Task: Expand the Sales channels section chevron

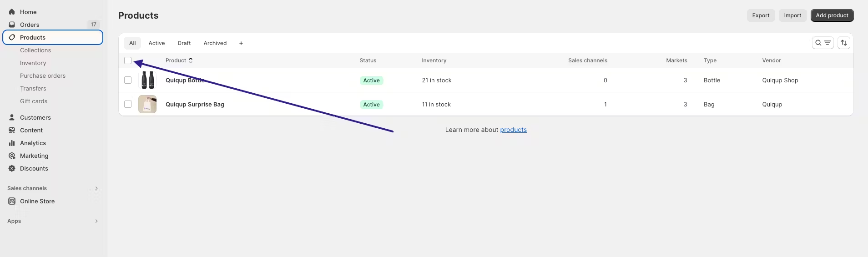Action: point(96,188)
